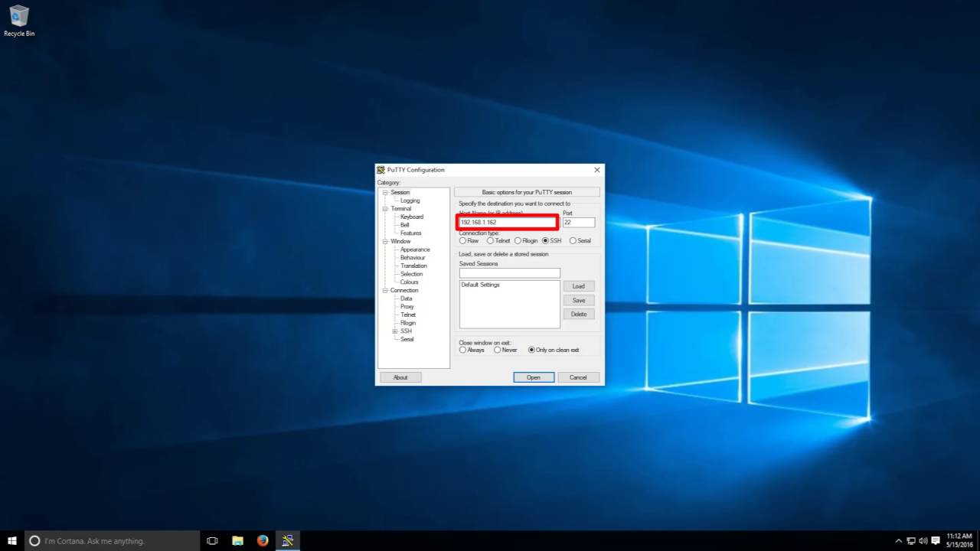The image size is (980, 551).
Task: Select Telnet connection type
Action: pos(498,241)
